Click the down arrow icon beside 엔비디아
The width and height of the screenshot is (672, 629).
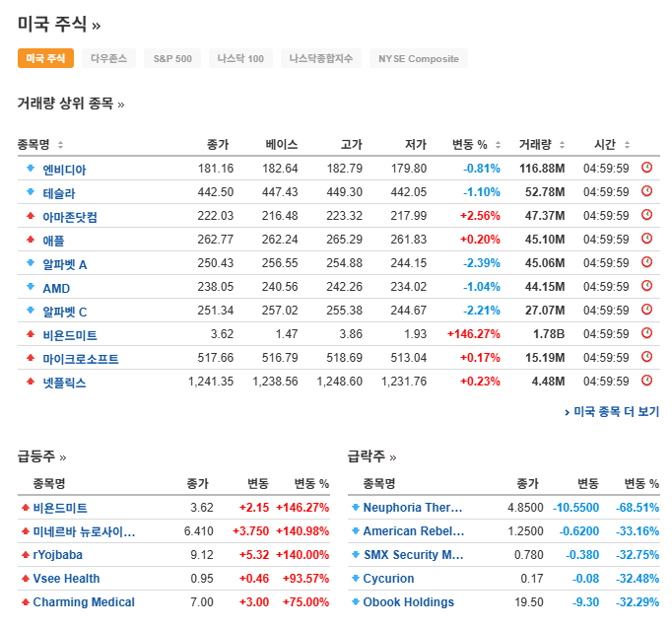tap(31, 168)
